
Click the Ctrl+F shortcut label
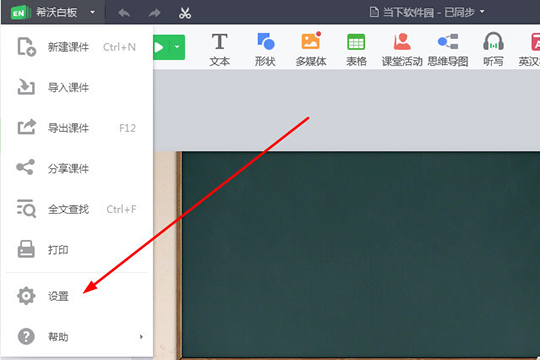121,209
